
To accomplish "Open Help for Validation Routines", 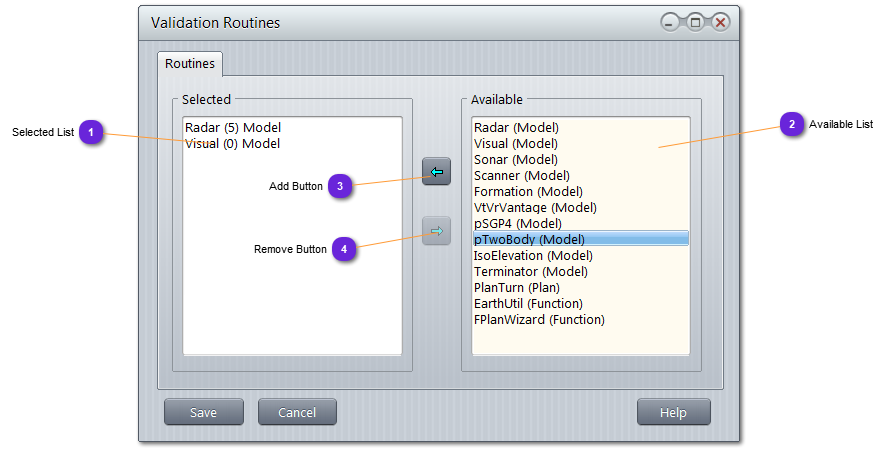I will coord(673,412).
